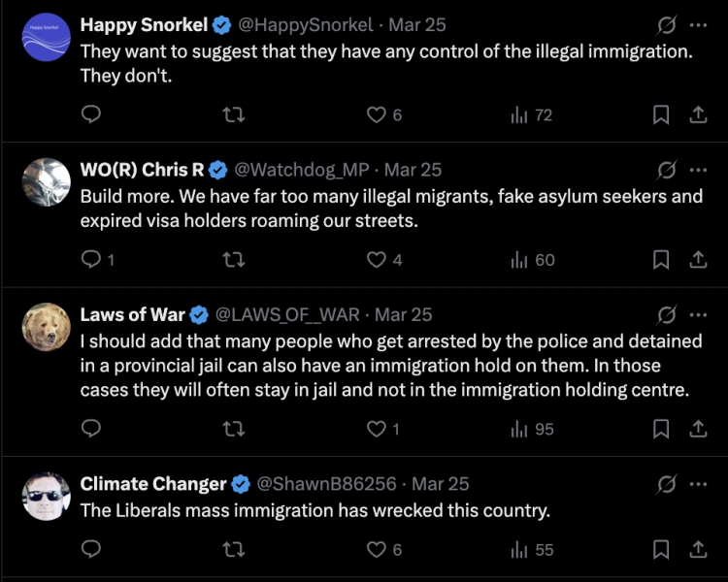The height and width of the screenshot is (582, 728).
Task: Share Climate Changer's tweet
Action: tap(697, 549)
